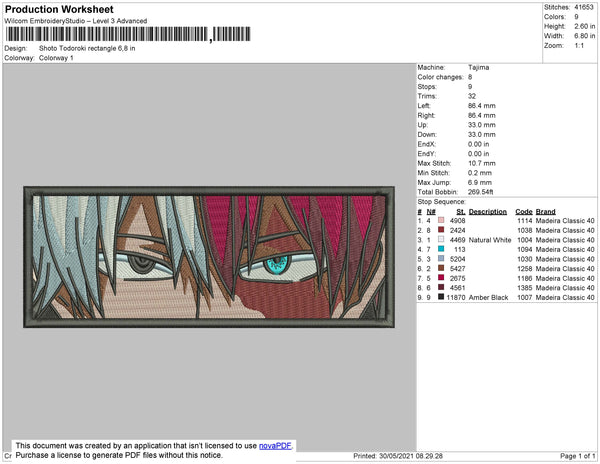Select 'Page 1 of 1' footer text
The height and width of the screenshot is (464, 600).
[578, 456]
